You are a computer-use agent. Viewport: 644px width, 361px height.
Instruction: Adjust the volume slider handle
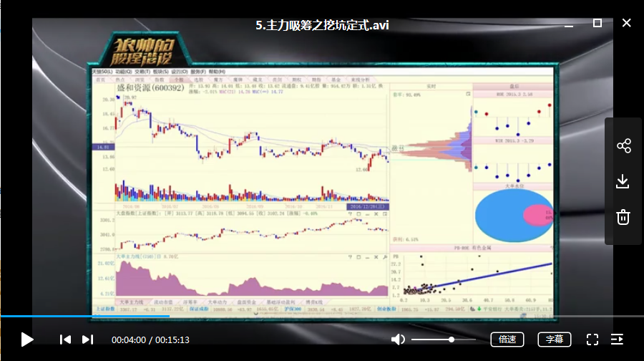[452, 340]
